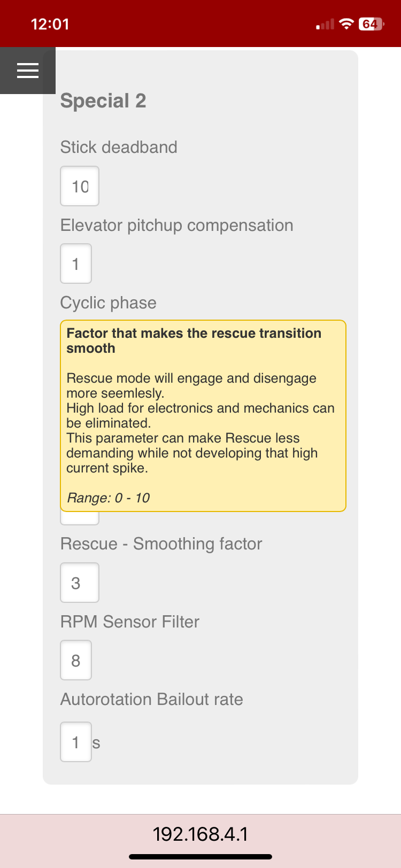The image size is (401, 868).
Task: Tap the 192.168.4.1 address bar
Action: 200,834
